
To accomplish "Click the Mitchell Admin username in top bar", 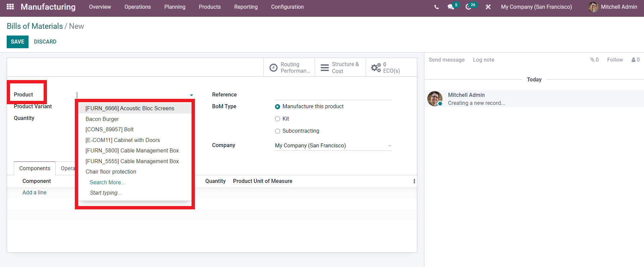I will tap(619, 7).
